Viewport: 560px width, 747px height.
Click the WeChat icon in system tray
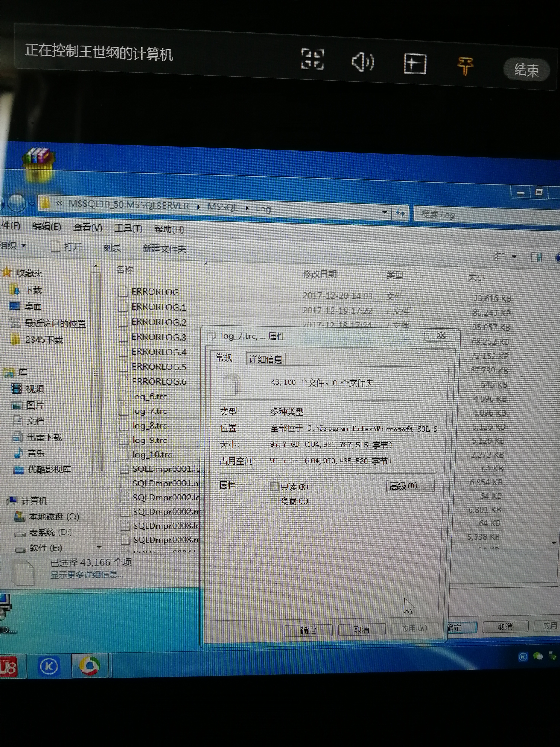click(538, 656)
